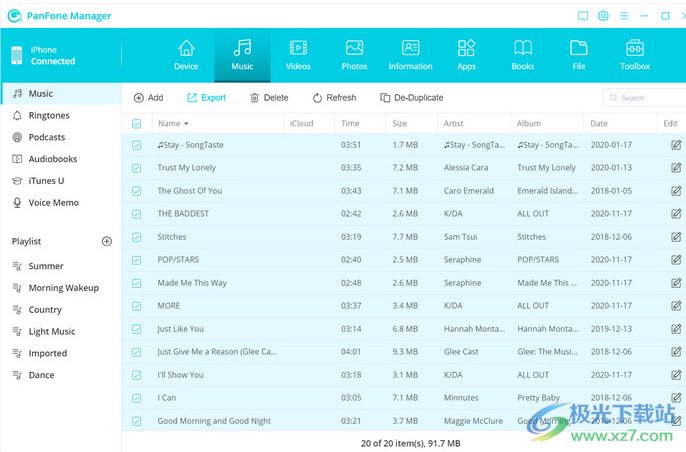Edit Stay - SongTaste song info
The height and width of the screenshot is (452, 686).
(676, 144)
